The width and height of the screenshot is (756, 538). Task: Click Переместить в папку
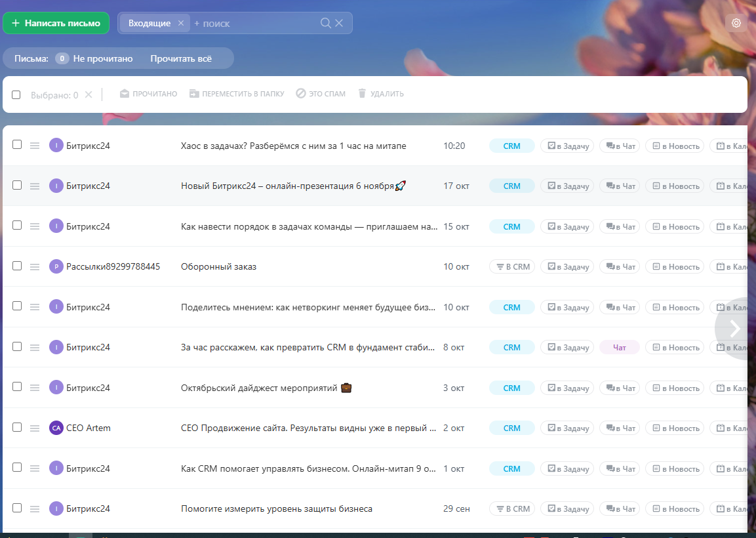pyautogui.click(x=237, y=94)
